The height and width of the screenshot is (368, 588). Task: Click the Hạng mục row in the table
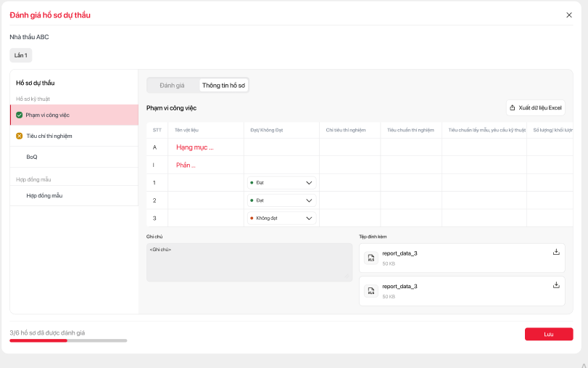pyautogui.click(x=194, y=147)
